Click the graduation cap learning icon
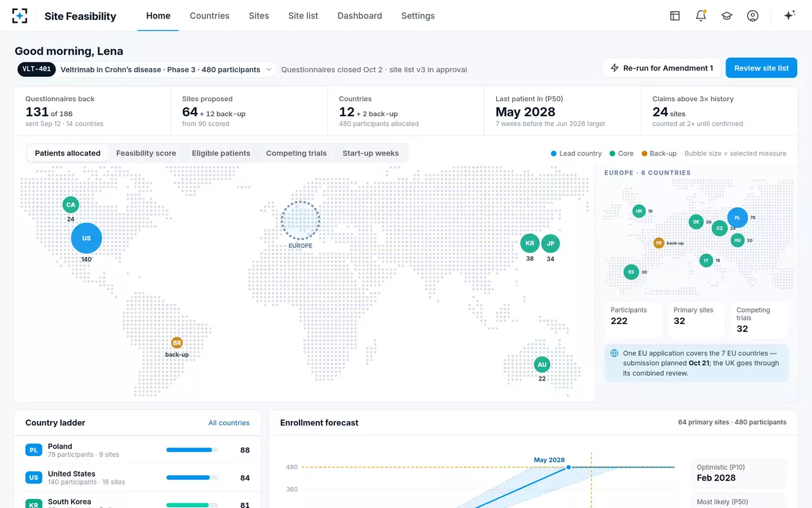Viewport: 812px width, 508px height. [727, 16]
